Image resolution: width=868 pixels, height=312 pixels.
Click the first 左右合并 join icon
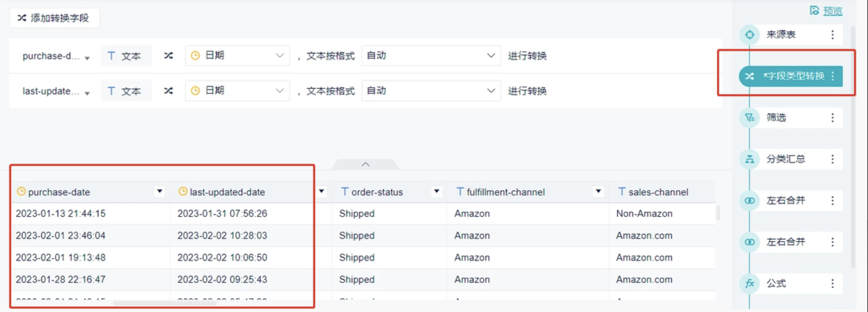click(749, 200)
